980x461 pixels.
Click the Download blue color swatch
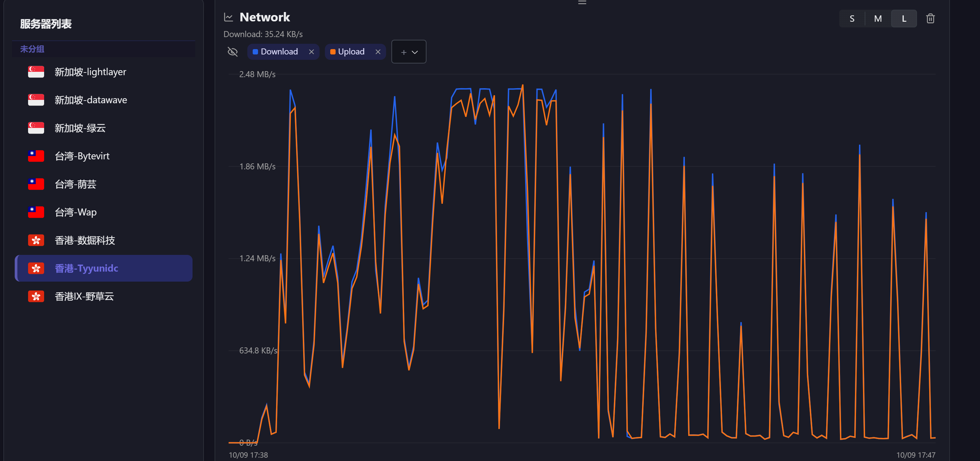point(255,52)
